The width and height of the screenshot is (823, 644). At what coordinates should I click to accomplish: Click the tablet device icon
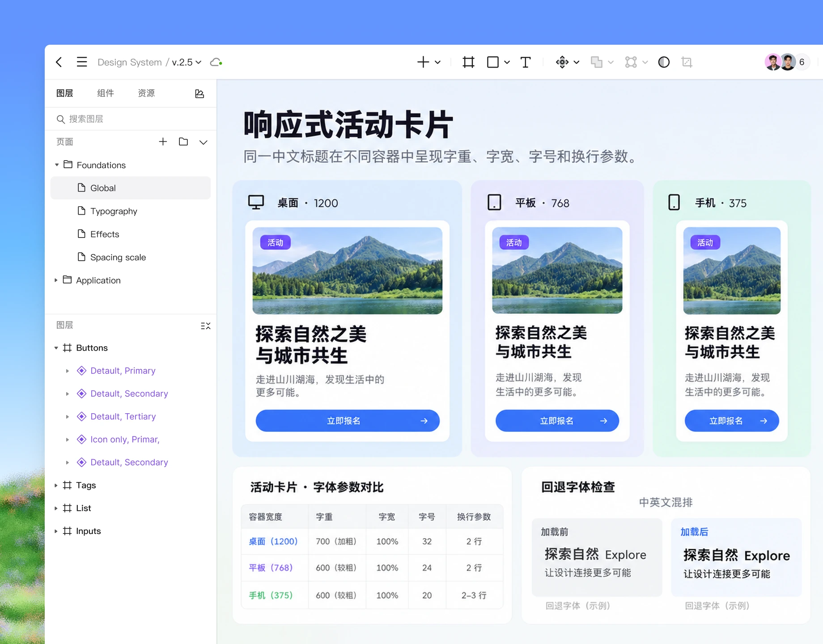pyautogui.click(x=494, y=203)
